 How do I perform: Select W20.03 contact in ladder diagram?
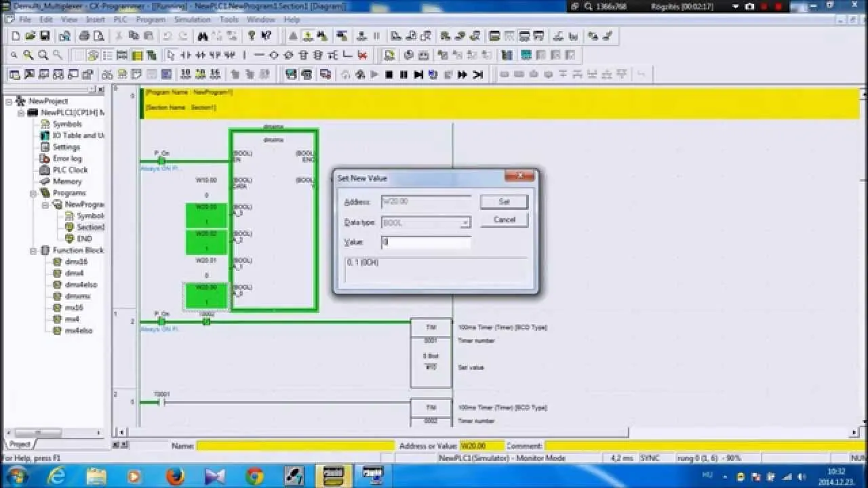tap(206, 216)
